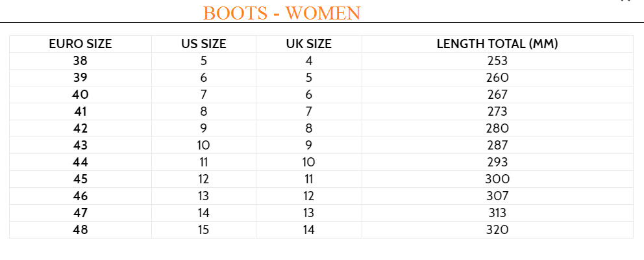Click the BOOTS - WOMEN heading
Screen dimensions: 644x260
[282, 14]
